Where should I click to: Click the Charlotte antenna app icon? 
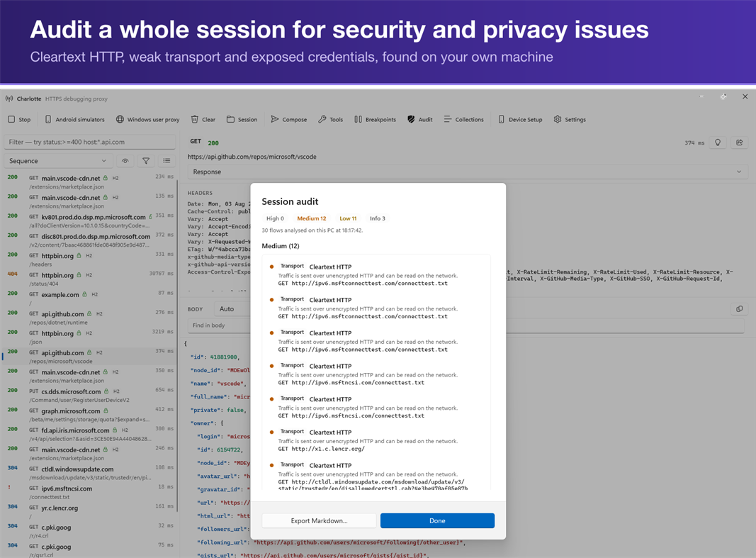[x=9, y=99]
